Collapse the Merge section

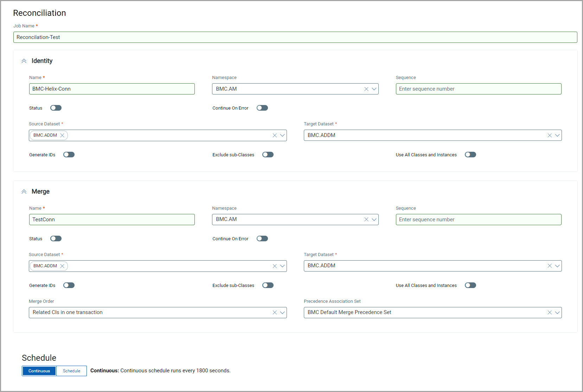(x=24, y=192)
